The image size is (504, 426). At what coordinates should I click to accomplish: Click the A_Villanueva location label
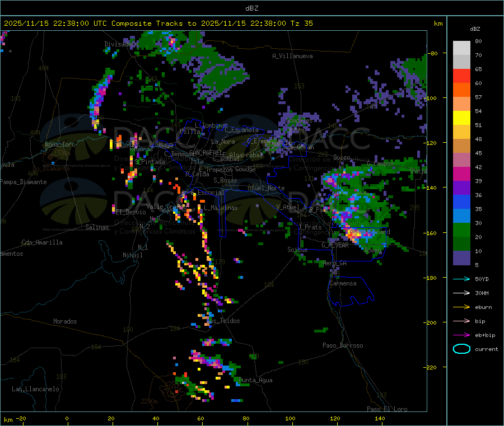tap(292, 56)
